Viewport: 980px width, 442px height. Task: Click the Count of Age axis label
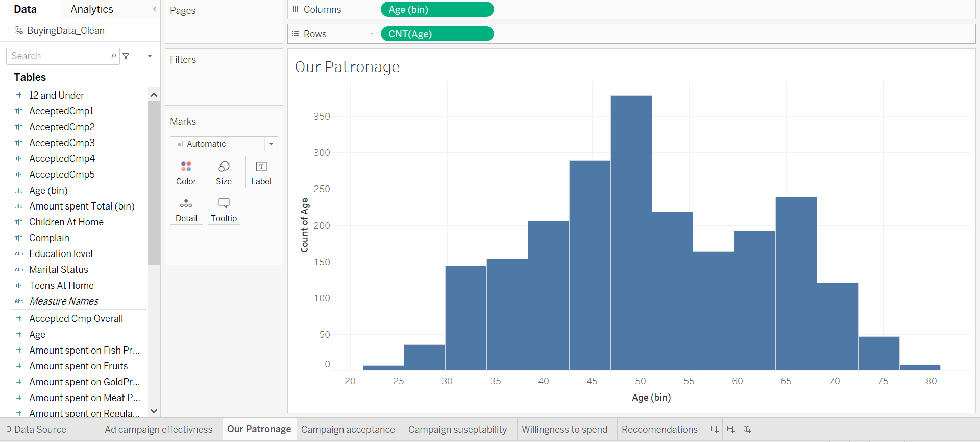pyautogui.click(x=305, y=225)
